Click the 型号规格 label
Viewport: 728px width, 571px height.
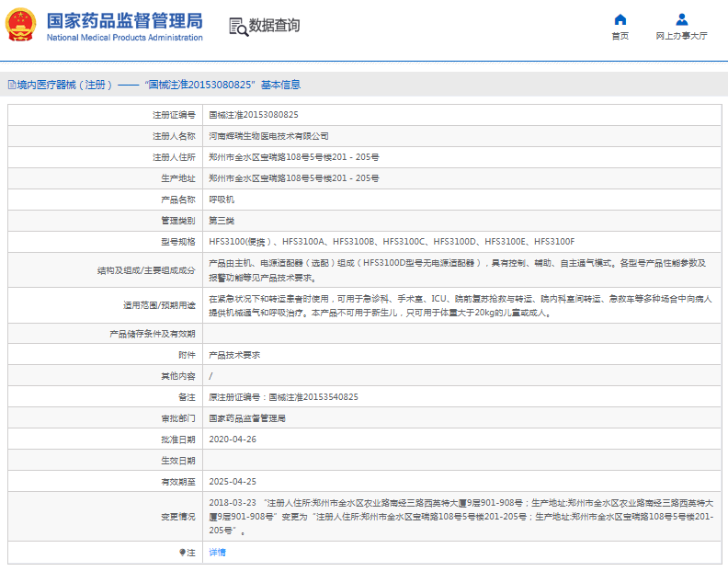(178, 242)
